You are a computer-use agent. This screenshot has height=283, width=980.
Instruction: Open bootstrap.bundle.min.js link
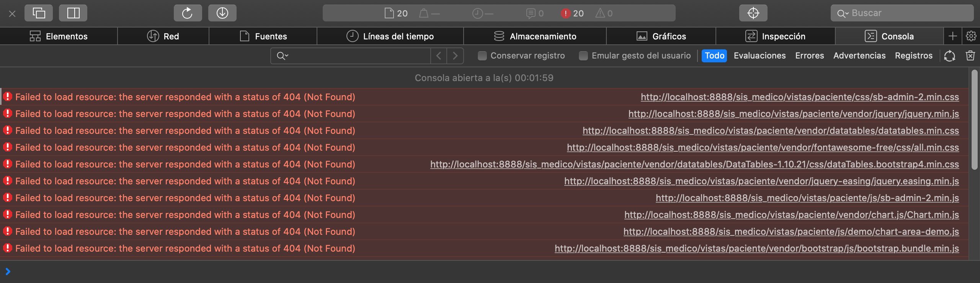tap(757, 249)
